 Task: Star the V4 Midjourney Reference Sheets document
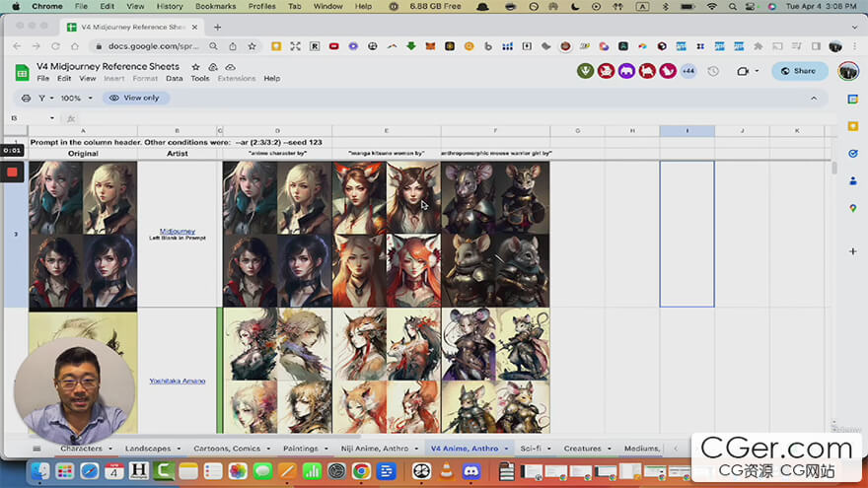point(195,67)
